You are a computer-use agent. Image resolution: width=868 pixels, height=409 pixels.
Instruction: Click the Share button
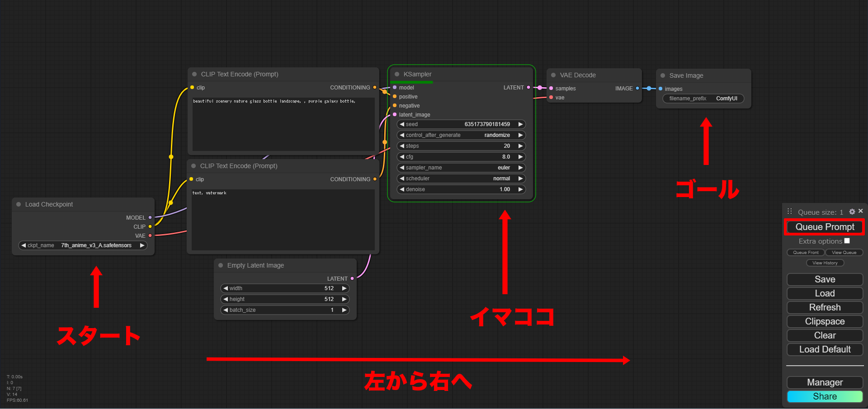coord(825,396)
